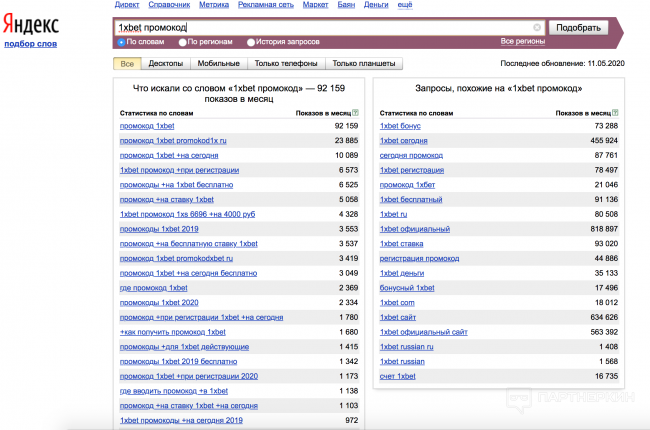Screen dimensions: 650x430
Task: Select the 'История запросов' radio button
Action: tap(250, 42)
